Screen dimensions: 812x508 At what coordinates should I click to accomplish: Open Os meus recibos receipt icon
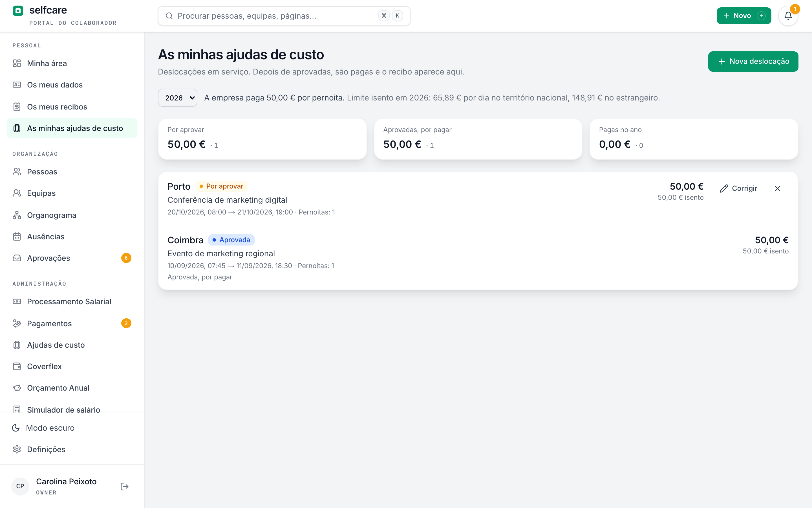17,106
